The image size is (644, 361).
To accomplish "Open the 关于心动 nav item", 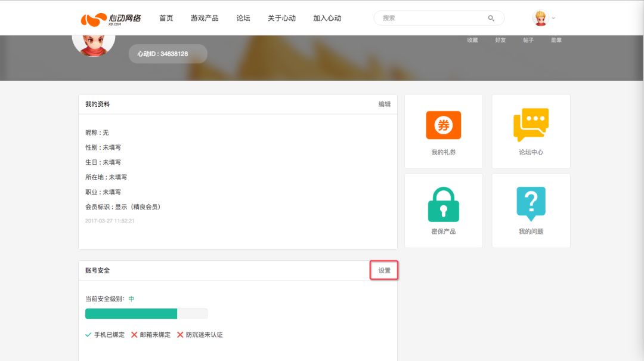I will pyautogui.click(x=281, y=18).
